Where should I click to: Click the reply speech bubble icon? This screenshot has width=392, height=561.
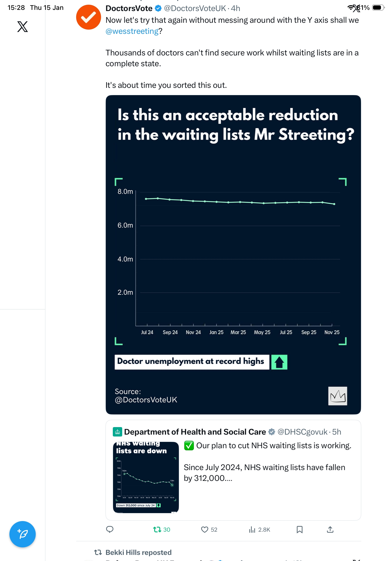(110, 529)
